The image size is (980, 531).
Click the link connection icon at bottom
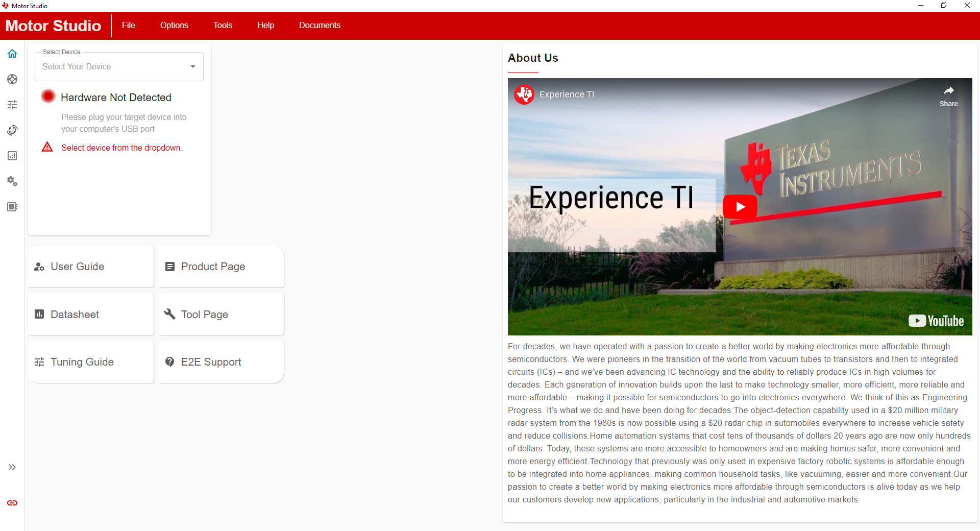pyautogui.click(x=12, y=503)
